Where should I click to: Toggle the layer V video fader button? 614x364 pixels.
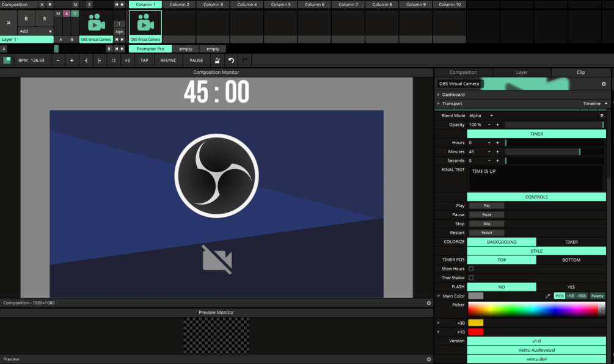point(75,13)
